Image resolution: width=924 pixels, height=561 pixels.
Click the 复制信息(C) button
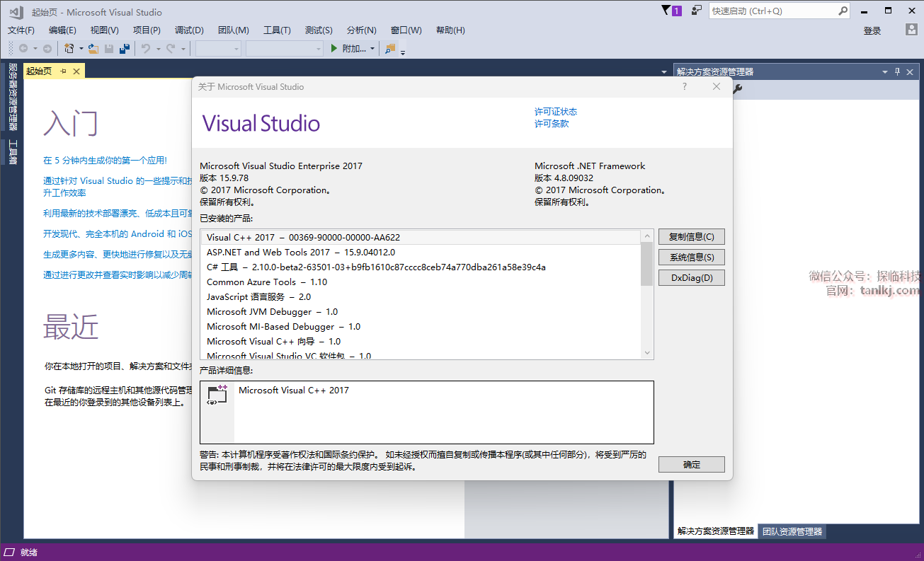[691, 237]
